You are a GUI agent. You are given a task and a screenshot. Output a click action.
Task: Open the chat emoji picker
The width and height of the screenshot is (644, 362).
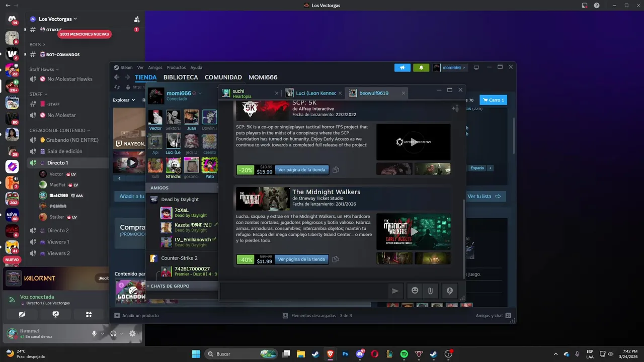point(415,291)
